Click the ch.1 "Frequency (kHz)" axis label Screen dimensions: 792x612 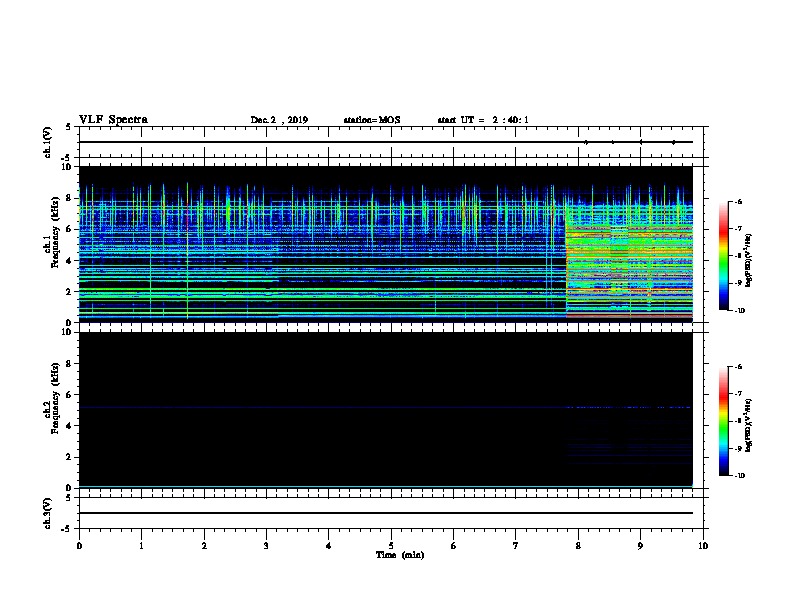(x=56, y=232)
